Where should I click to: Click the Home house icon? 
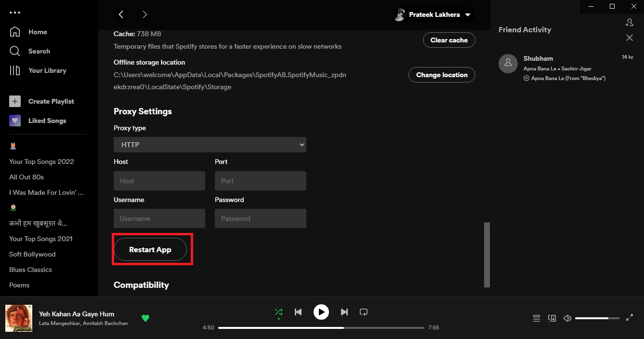tap(15, 32)
